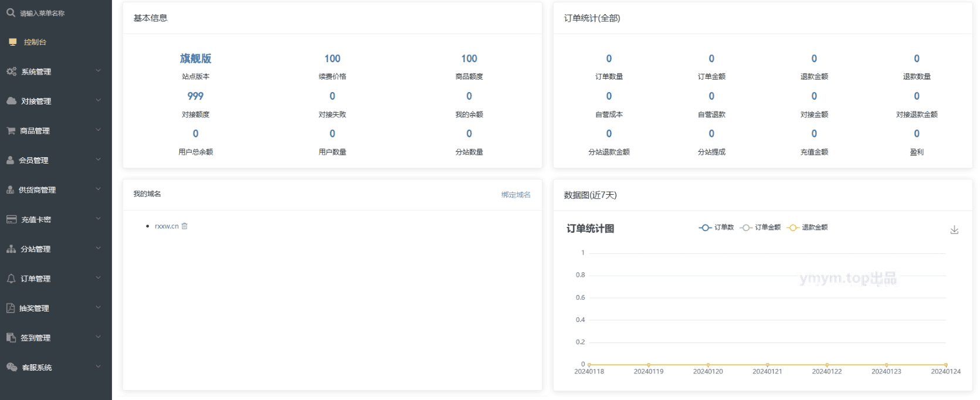Click the 充值卡密 card icon

[11, 219]
